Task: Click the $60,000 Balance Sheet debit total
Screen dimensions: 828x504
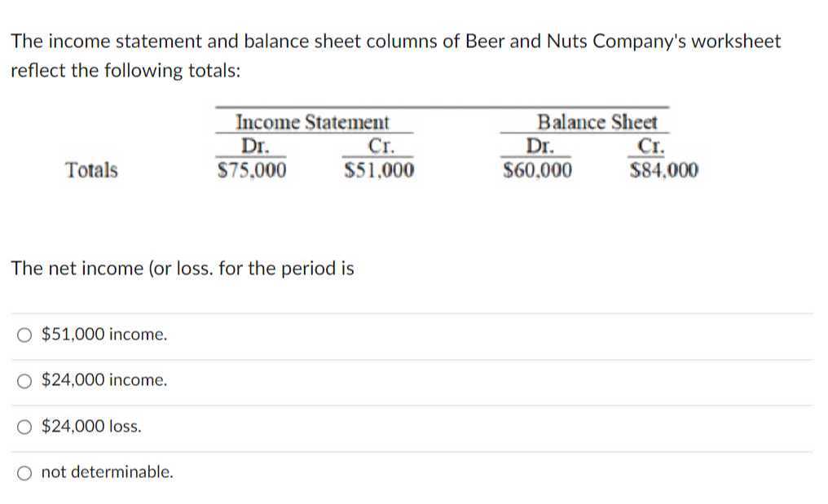Action: 538,170
